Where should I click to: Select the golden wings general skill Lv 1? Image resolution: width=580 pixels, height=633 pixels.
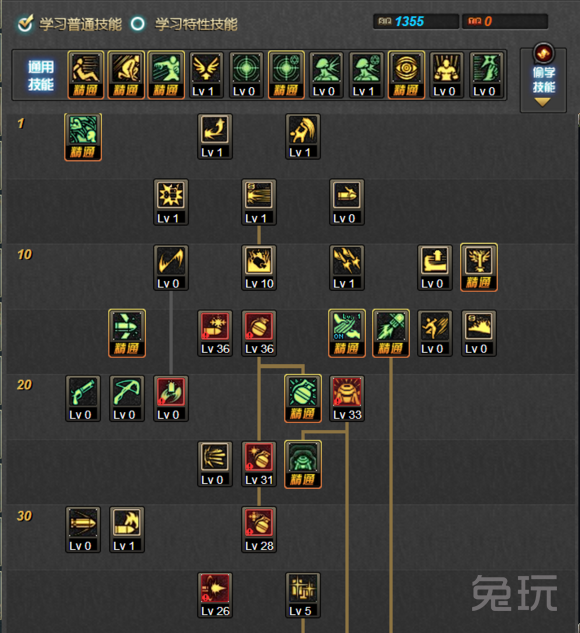(206, 75)
